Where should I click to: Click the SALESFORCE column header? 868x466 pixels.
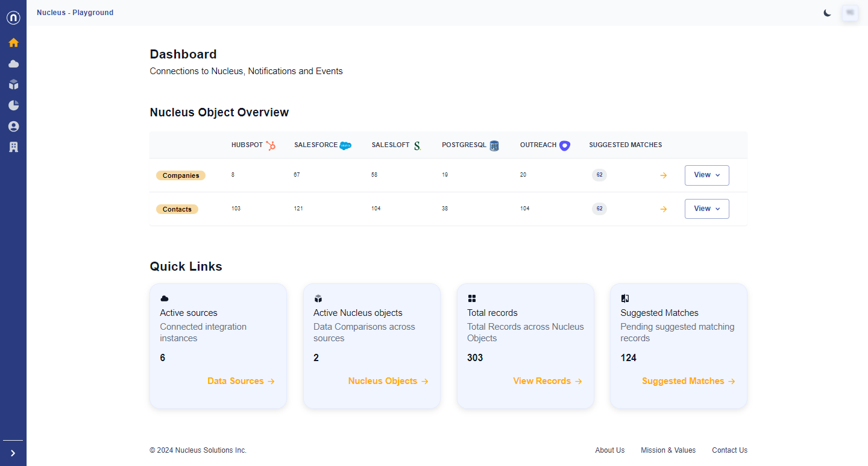(316, 145)
